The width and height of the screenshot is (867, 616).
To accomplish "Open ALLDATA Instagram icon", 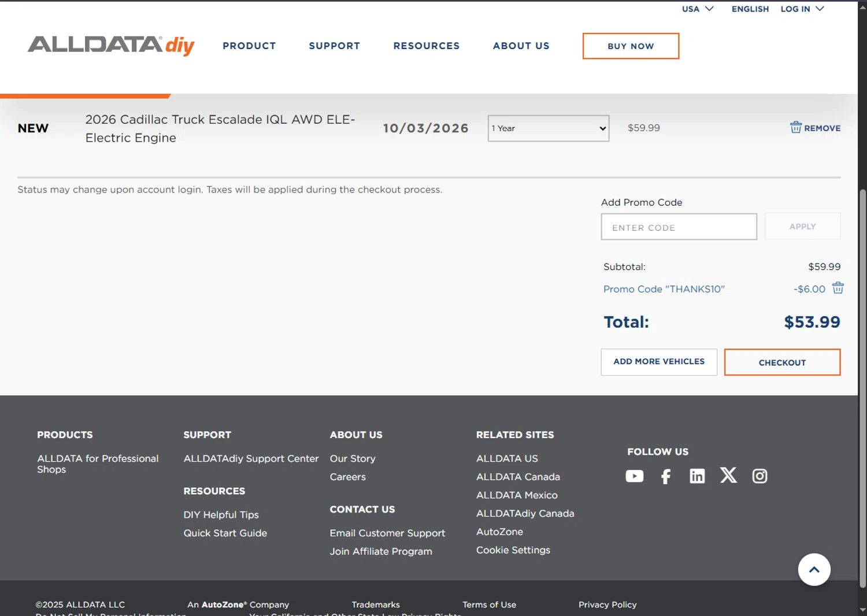I will pyautogui.click(x=759, y=476).
